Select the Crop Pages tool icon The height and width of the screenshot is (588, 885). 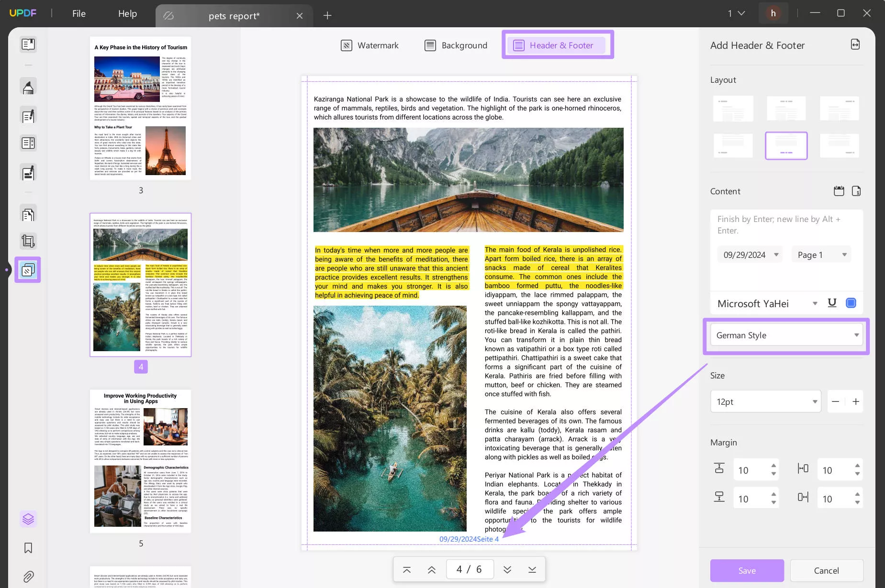(28, 241)
